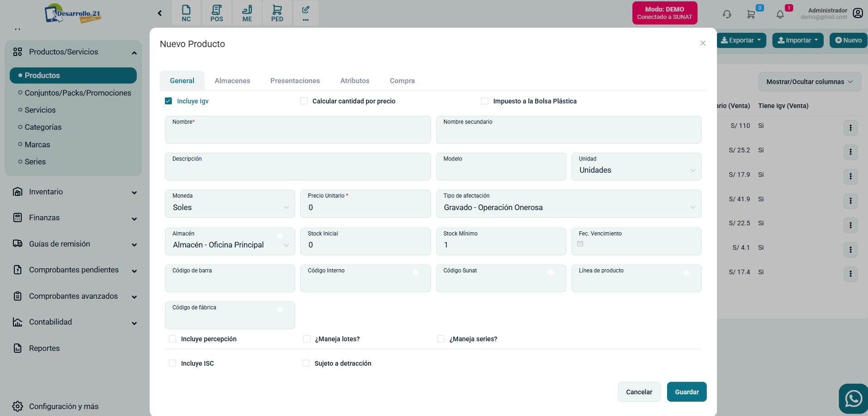Click the notification bell icon

pos(780,14)
